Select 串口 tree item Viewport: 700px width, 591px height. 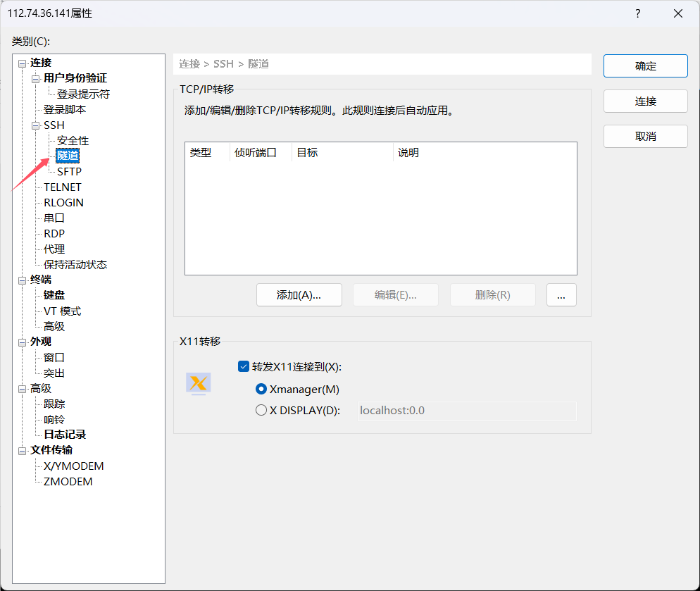(x=54, y=218)
